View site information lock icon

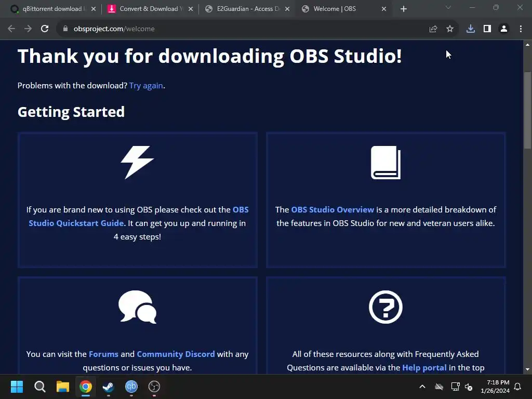coord(65,29)
